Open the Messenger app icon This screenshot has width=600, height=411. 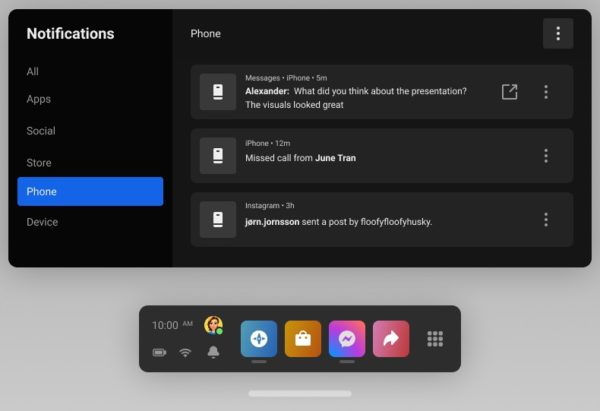click(347, 339)
